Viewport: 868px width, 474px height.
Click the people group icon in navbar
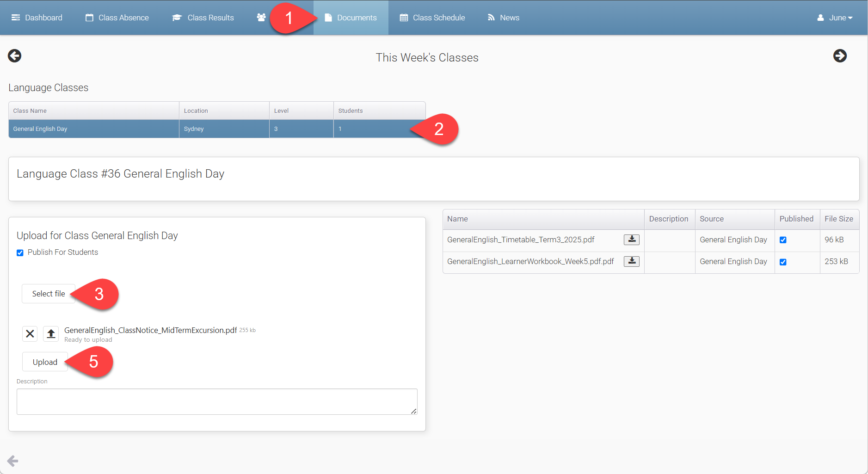coord(261,18)
